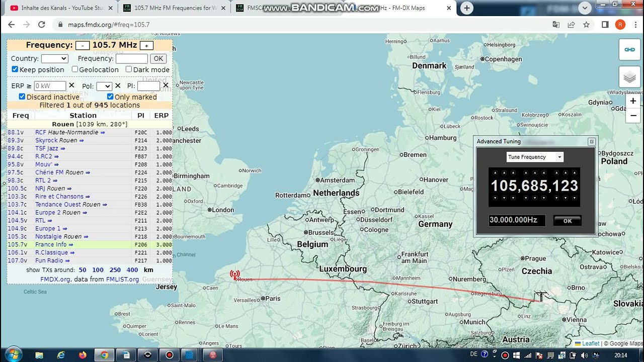Zoom in on the map
644x362 pixels.
(x=633, y=101)
